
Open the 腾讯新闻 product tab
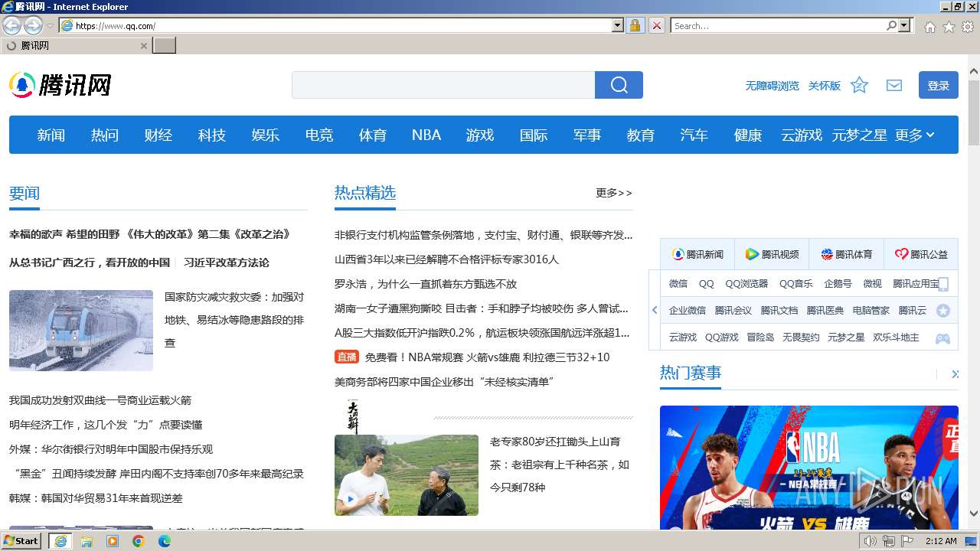(x=697, y=254)
